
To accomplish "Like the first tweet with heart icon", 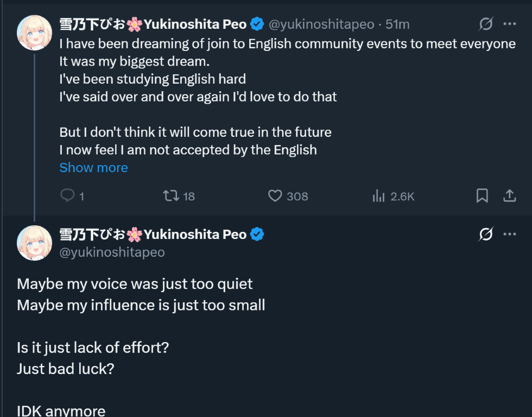I will coord(275,196).
